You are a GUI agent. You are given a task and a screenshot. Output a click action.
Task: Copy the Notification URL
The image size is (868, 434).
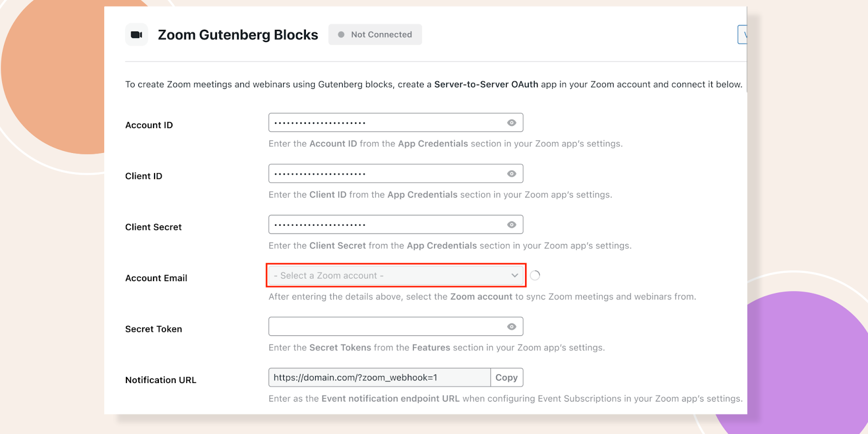507,378
